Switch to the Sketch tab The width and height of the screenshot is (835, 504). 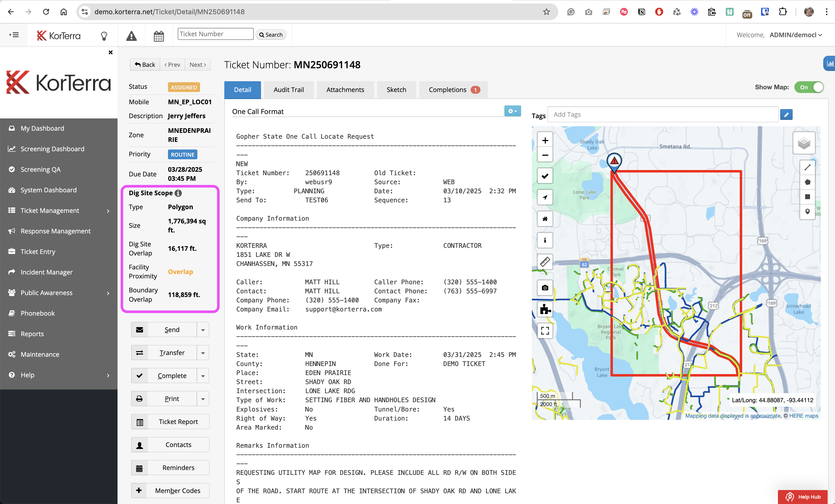[396, 90]
